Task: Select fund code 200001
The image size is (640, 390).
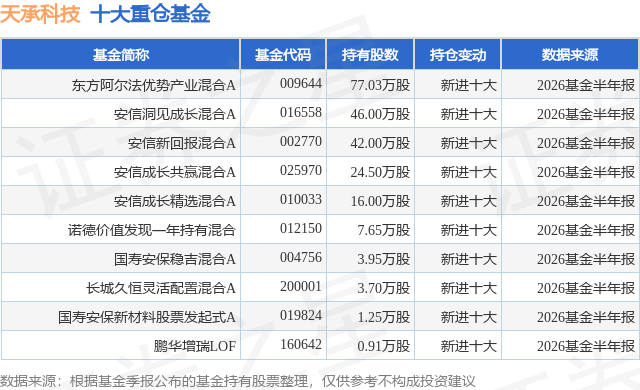Action: pos(301,286)
